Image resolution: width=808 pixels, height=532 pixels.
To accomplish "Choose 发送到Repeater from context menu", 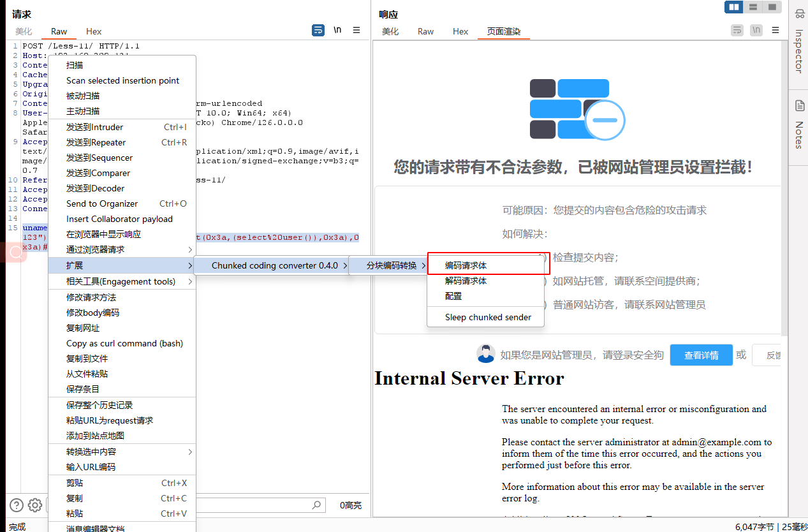I will click(x=96, y=142).
